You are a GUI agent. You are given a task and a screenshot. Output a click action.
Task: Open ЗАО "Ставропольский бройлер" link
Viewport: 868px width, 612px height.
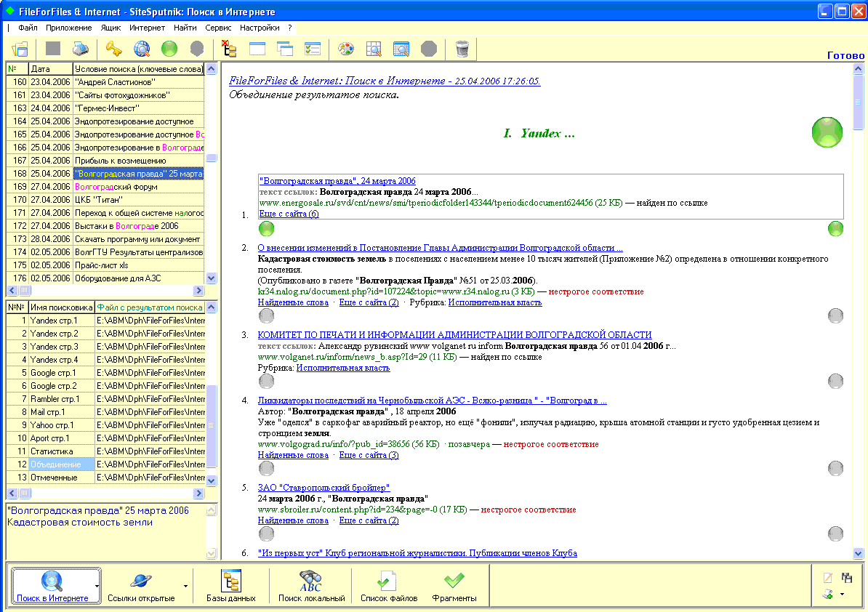pos(324,488)
